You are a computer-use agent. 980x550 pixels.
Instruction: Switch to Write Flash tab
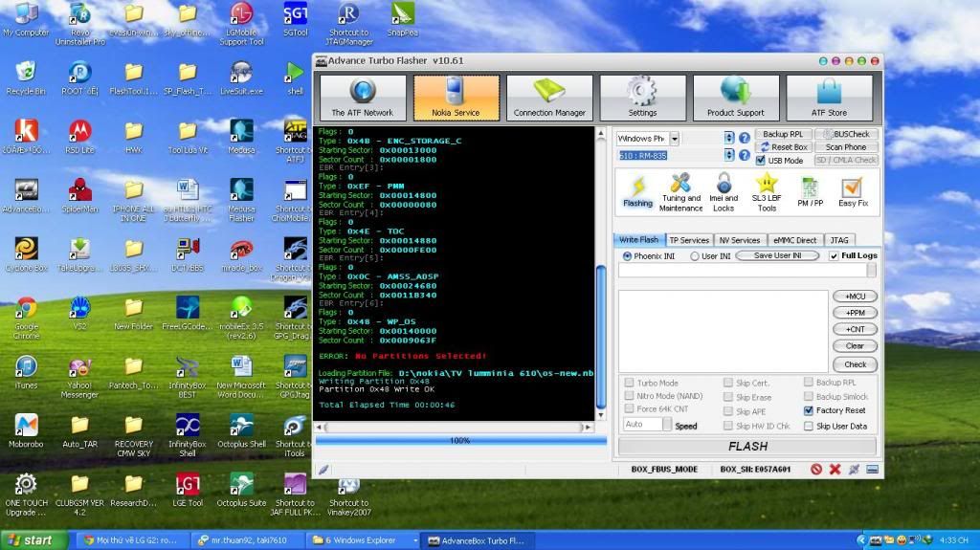coord(638,240)
